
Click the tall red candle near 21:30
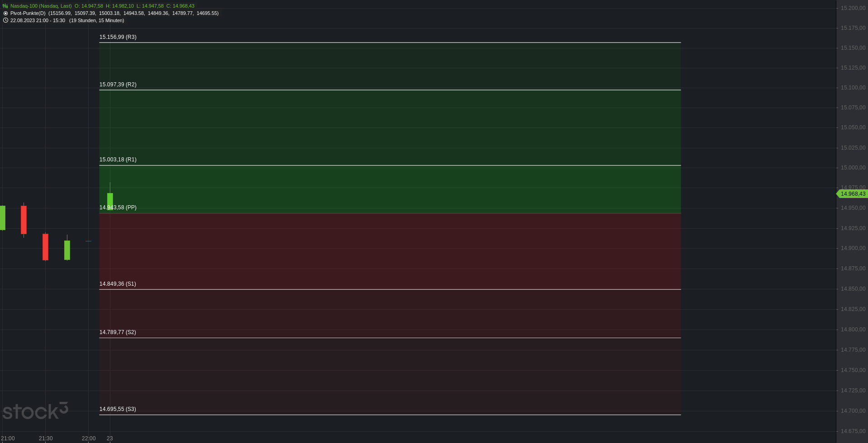click(x=45, y=247)
